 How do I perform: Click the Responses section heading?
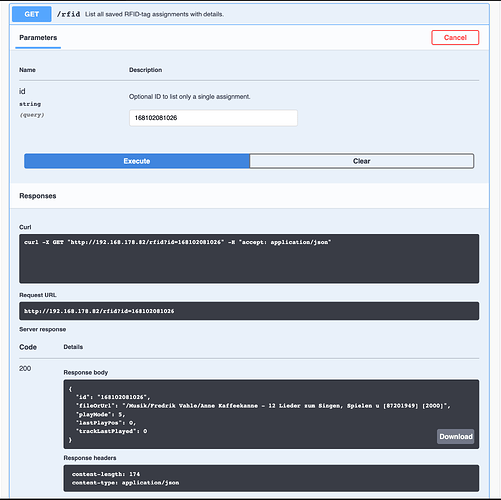38,196
